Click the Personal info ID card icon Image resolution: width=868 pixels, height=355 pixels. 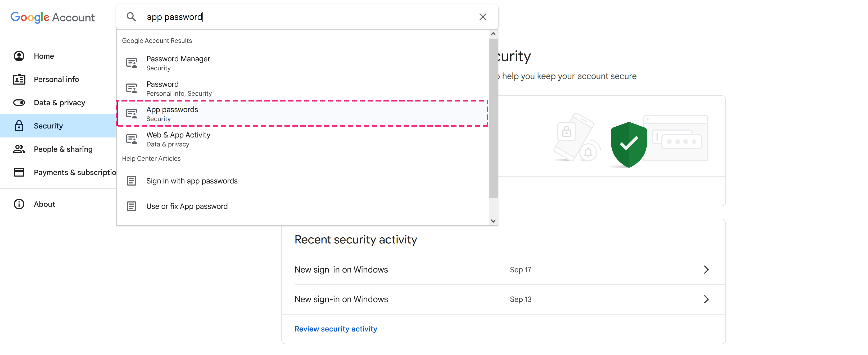[x=19, y=79]
